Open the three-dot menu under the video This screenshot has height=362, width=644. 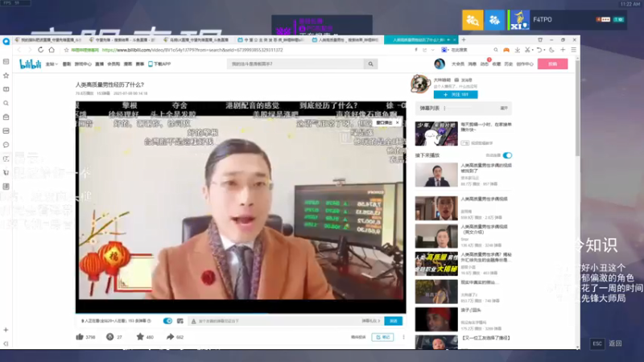point(403,337)
